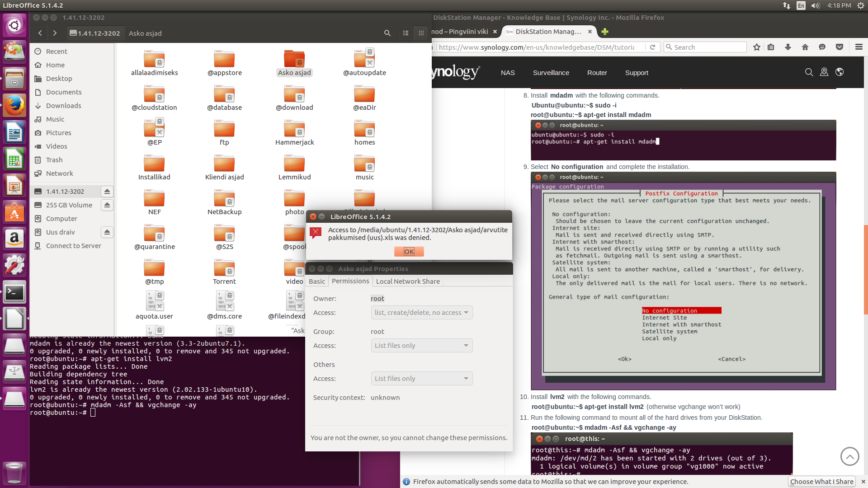Go forward in file manager
Screen dimensions: 868x488
click(55, 33)
